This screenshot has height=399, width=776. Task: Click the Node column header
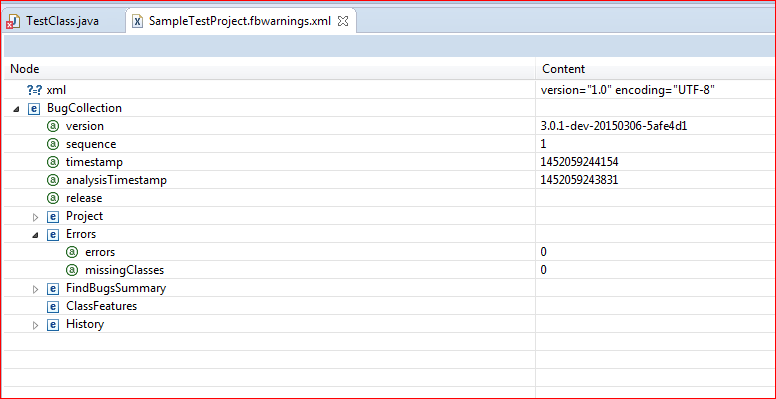point(25,69)
